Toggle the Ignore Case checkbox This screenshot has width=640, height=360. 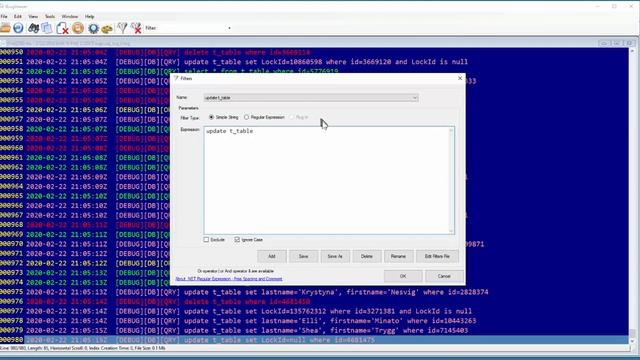249,240
